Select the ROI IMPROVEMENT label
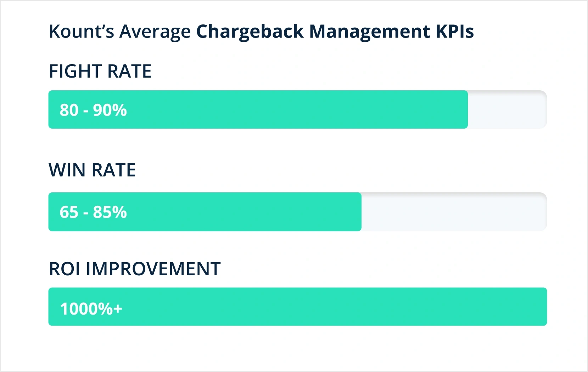Screen dimensions: 588x372 tap(135, 269)
